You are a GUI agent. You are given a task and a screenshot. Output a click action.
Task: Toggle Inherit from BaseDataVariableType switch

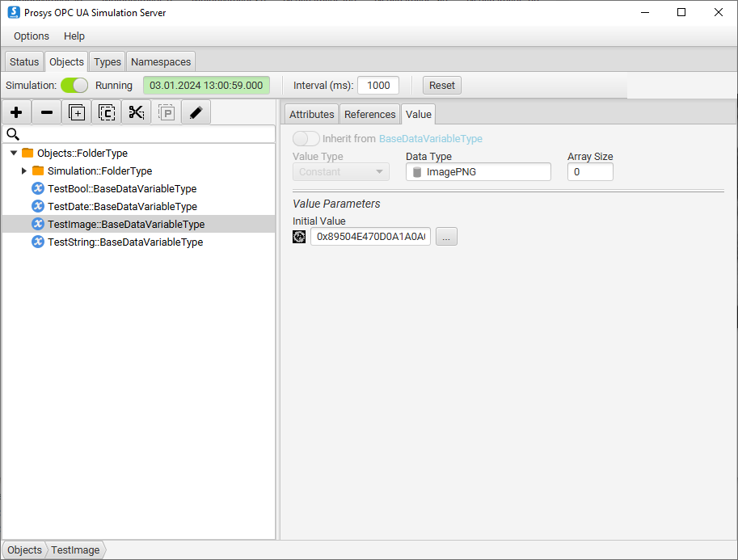click(x=306, y=138)
